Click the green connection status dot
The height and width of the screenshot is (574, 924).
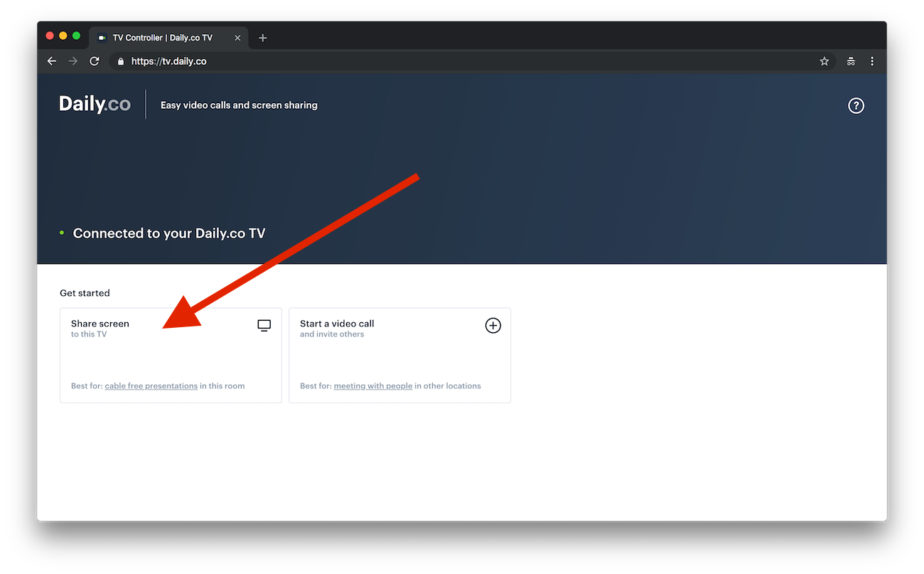click(x=62, y=233)
